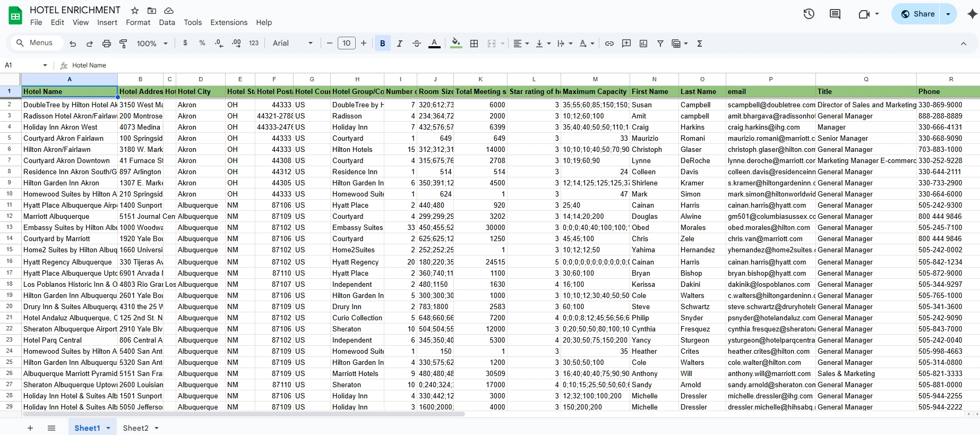The image size is (980, 435).
Task: Toggle italic formatting
Action: 400,44
